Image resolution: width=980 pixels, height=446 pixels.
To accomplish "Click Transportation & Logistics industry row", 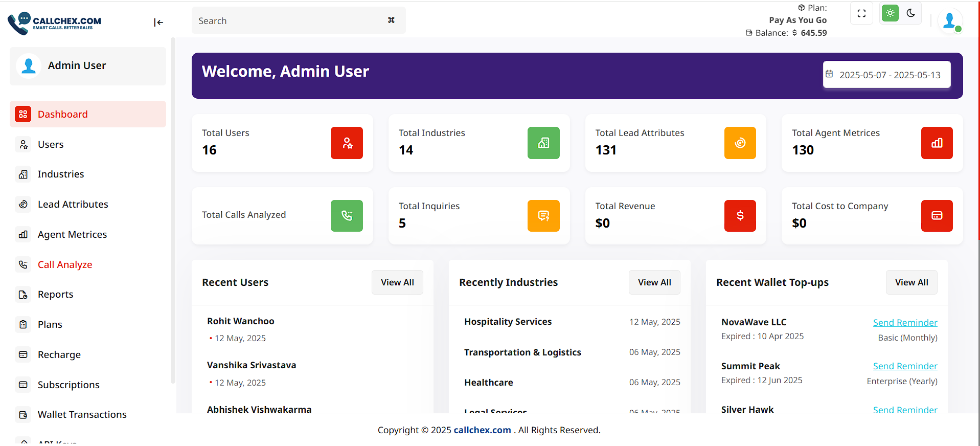I will point(572,352).
